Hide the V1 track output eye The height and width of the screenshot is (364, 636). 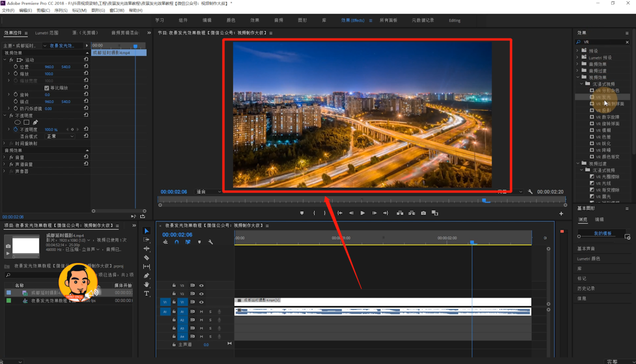pyautogui.click(x=201, y=302)
